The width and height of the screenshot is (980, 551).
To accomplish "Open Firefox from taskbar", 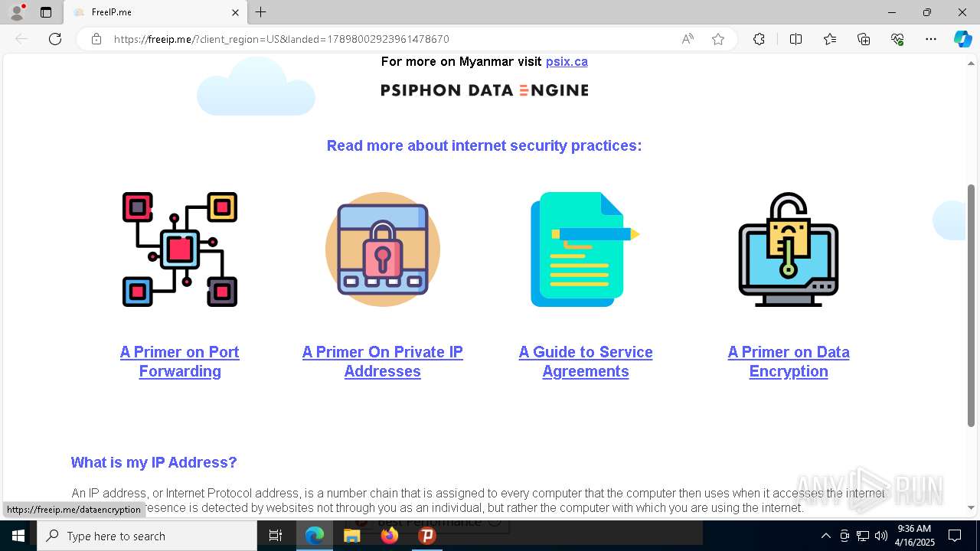I will pos(390,536).
